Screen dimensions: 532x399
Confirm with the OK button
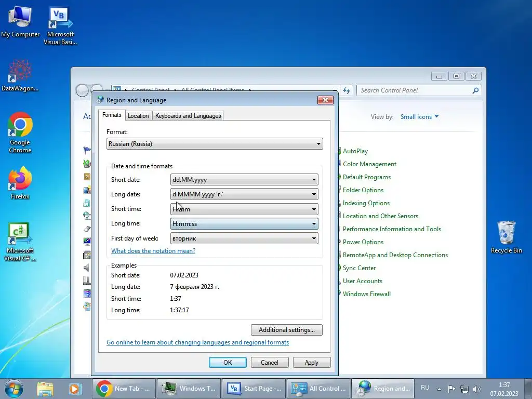pos(228,362)
